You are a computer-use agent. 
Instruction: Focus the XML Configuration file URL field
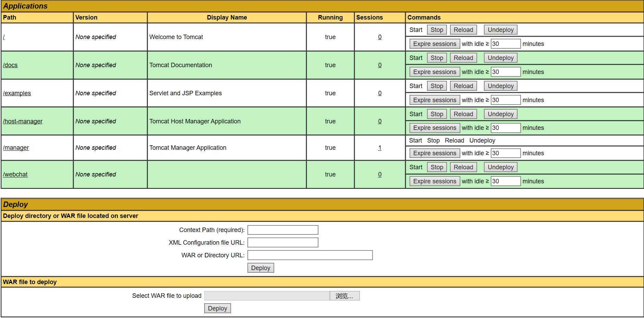(x=283, y=243)
